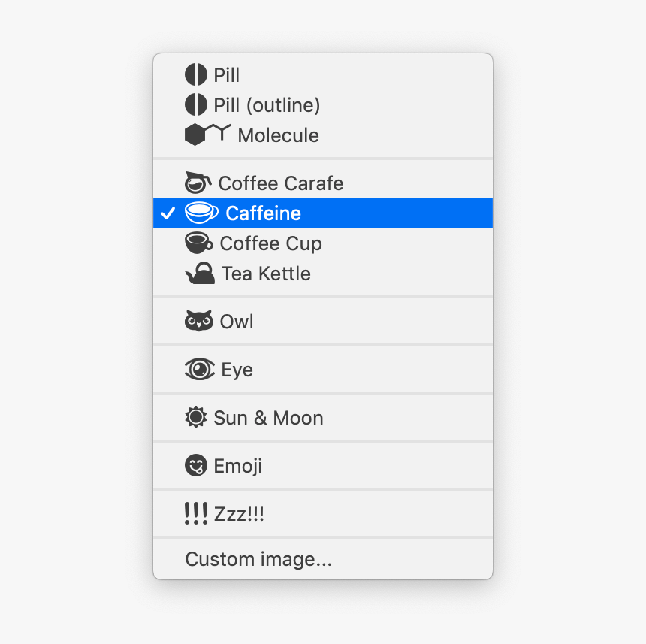Click the Coffee Carafe icon

coord(198,183)
